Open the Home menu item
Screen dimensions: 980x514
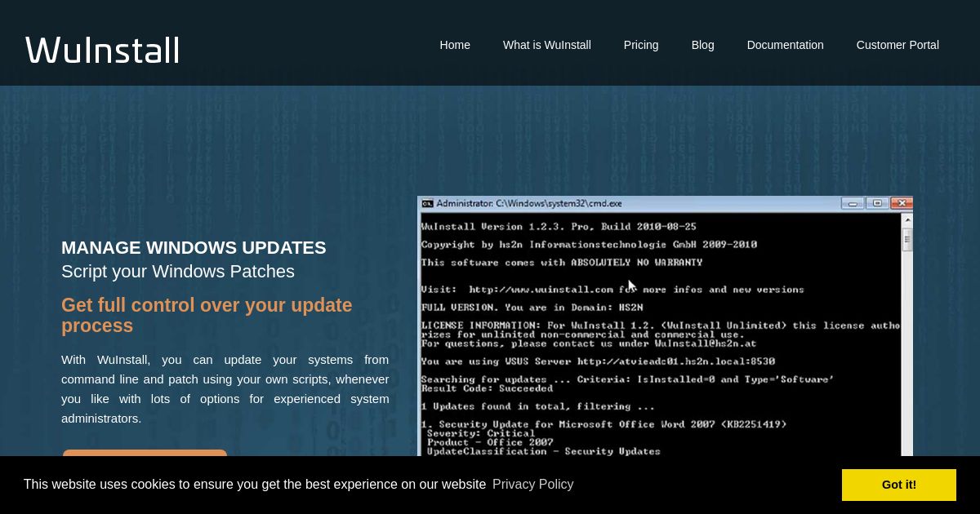point(455,45)
